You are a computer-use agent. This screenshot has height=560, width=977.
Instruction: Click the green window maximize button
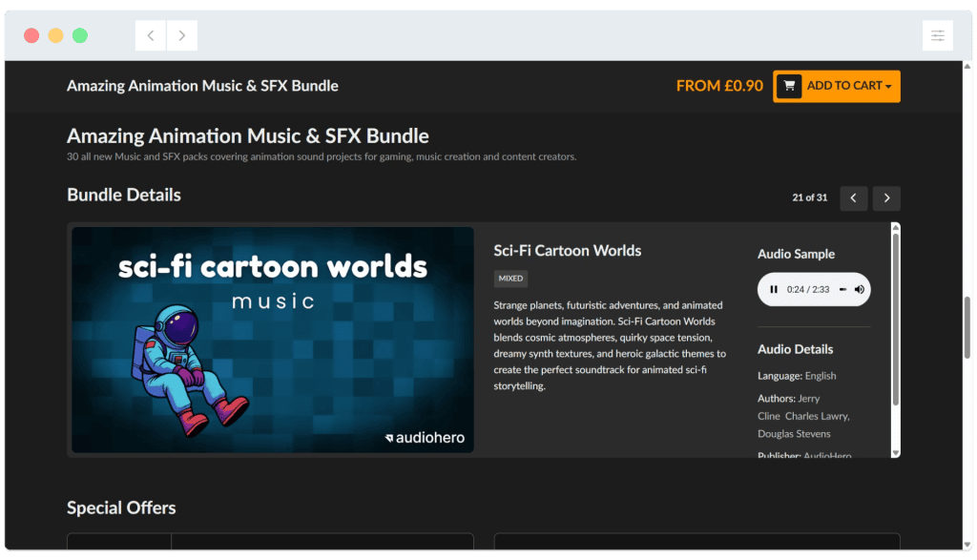coord(80,35)
